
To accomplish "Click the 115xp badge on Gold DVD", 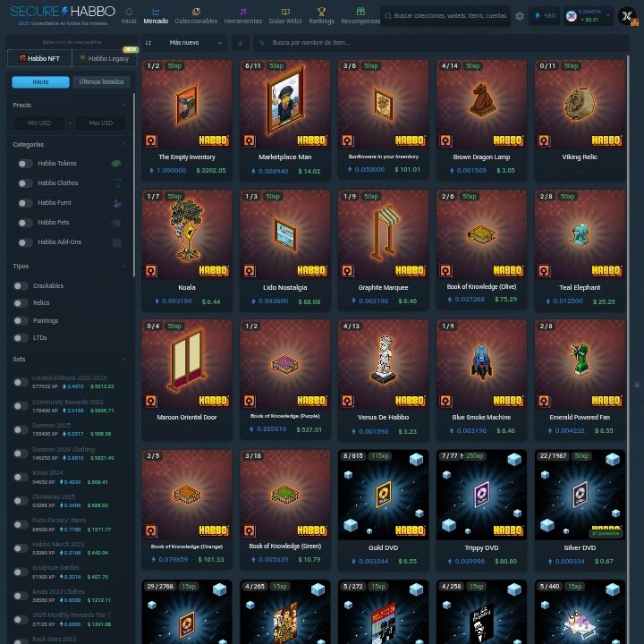I will tap(380, 456).
